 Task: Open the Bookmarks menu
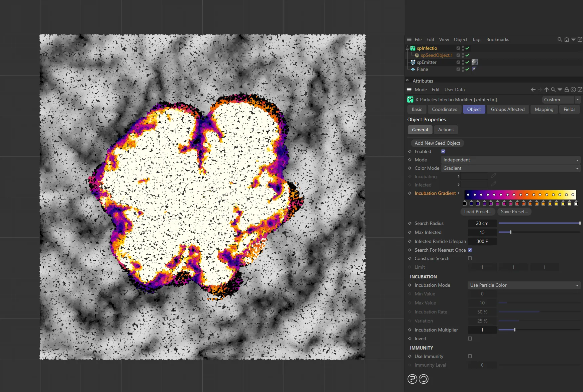(497, 39)
